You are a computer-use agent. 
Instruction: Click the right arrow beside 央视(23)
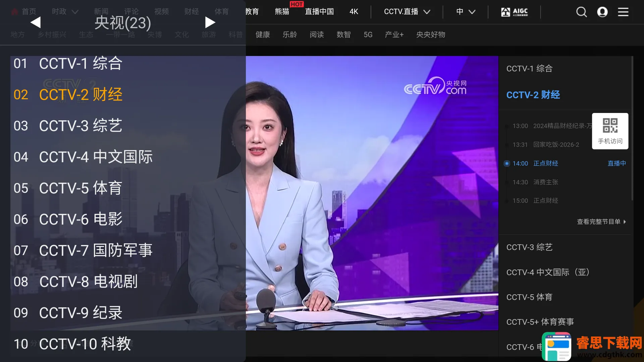pos(210,22)
